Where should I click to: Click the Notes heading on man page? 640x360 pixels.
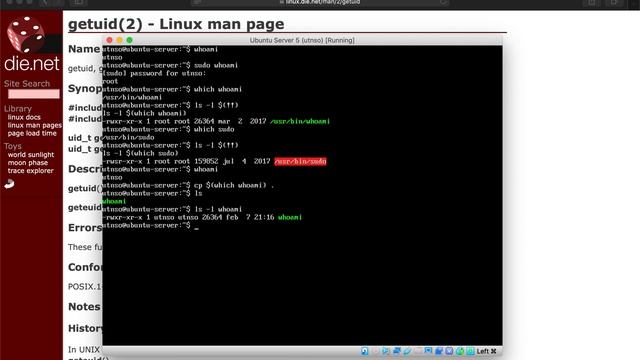click(84, 307)
